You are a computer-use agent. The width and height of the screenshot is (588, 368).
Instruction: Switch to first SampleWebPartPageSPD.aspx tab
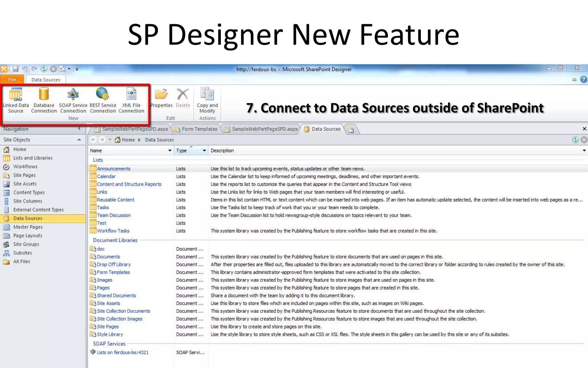point(132,129)
